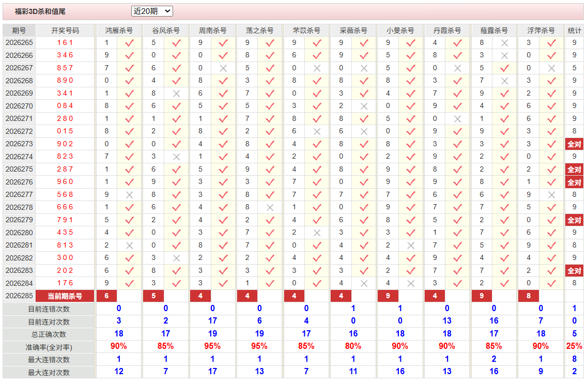Click the X mark for 蕤露杀号 in row 2026265

click(x=505, y=43)
